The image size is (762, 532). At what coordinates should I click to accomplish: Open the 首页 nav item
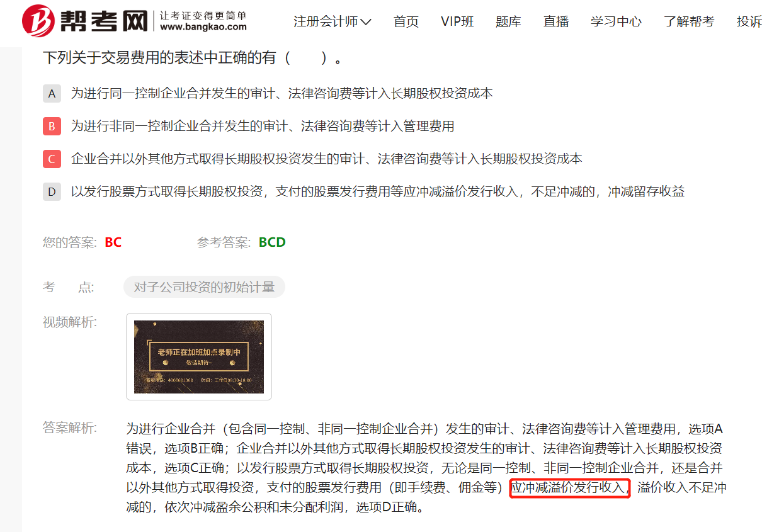[x=406, y=21]
